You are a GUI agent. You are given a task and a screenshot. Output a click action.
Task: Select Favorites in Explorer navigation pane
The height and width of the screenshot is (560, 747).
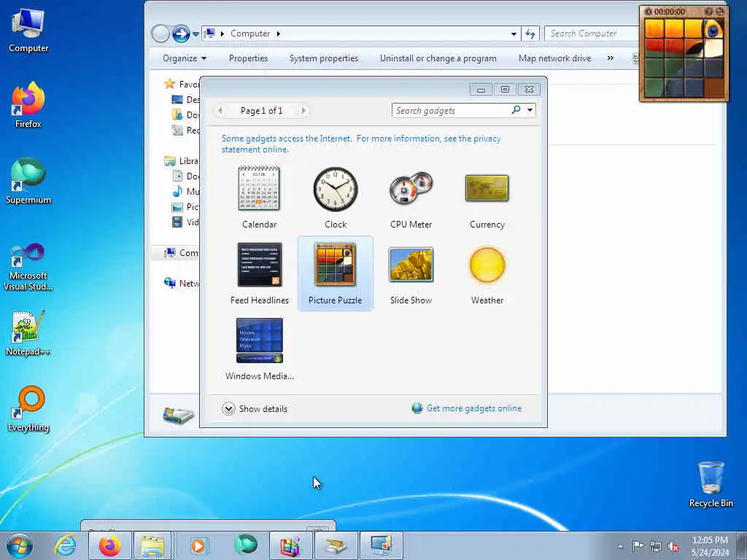point(182,85)
